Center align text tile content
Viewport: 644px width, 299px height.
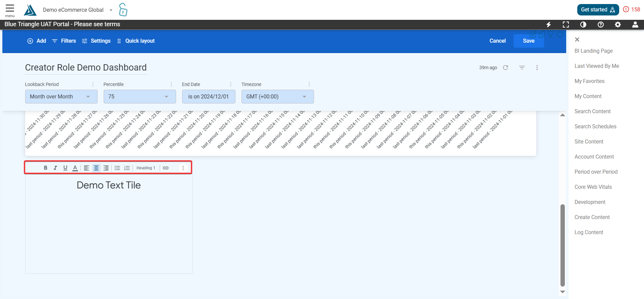coord(96,168)
